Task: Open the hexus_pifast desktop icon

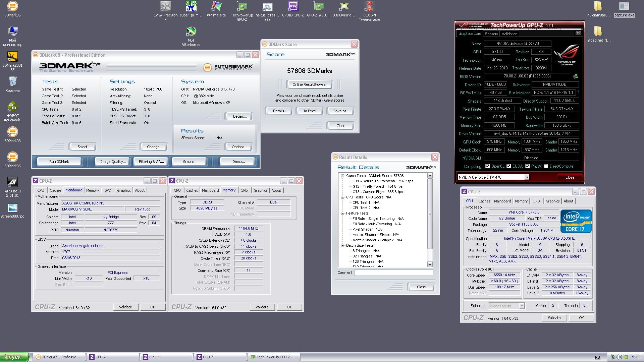Action: [x=267, y=11]
